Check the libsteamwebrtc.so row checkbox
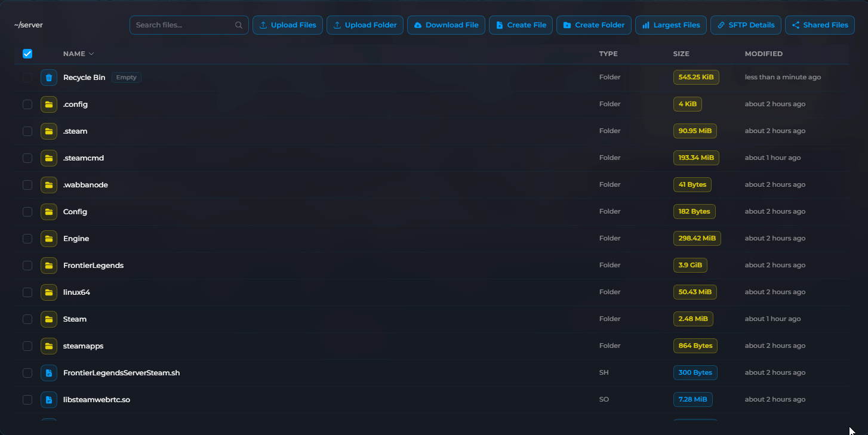The image size is (868, 435). [27, 400]
